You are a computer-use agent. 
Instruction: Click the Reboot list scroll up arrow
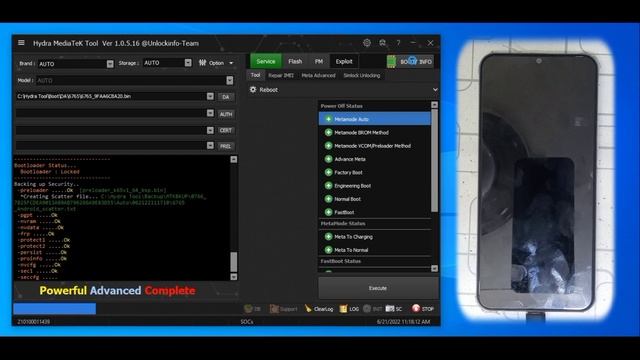pyautogui.click(x=434, y=105)
